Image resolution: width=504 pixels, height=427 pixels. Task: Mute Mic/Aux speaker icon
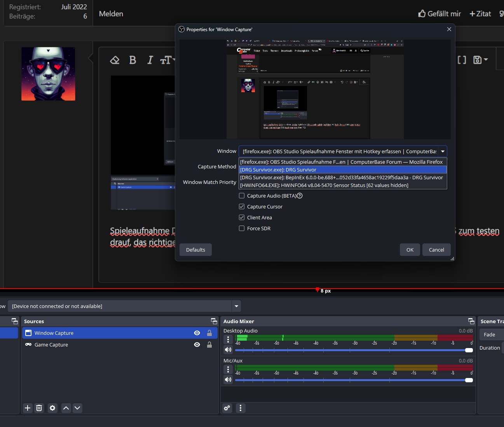tap(228, 380)
